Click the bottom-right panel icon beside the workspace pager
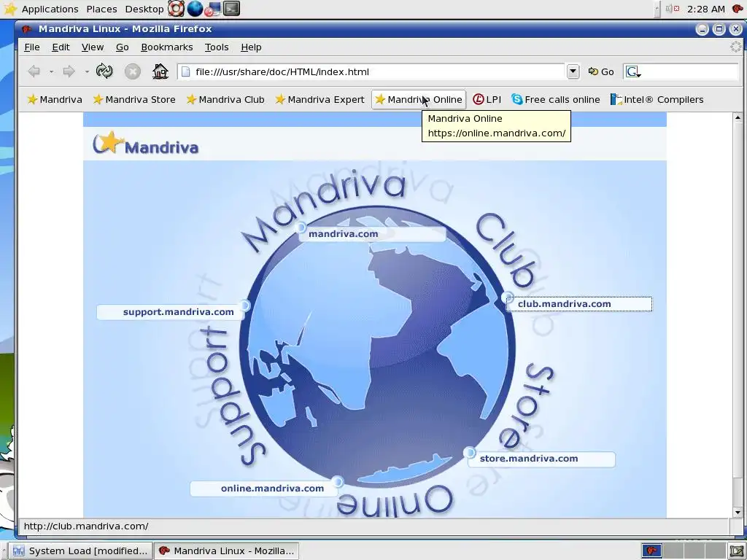This screenshot has width=747, height=560. 737,551
